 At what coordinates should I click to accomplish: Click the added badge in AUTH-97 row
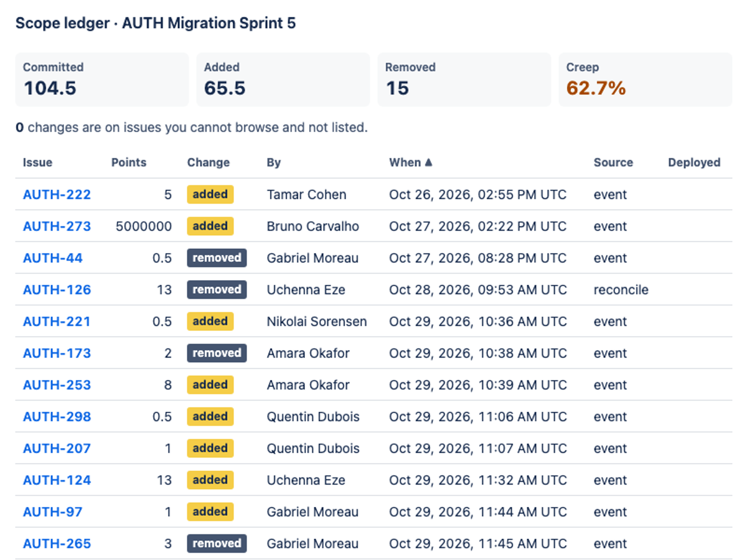(210, 511)
